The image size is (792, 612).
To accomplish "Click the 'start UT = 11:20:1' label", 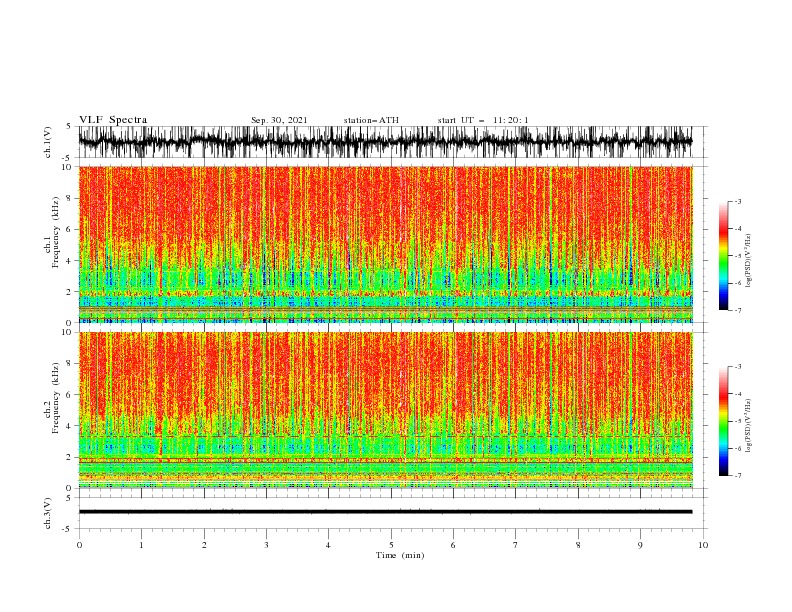I will (x=483, y=120).
